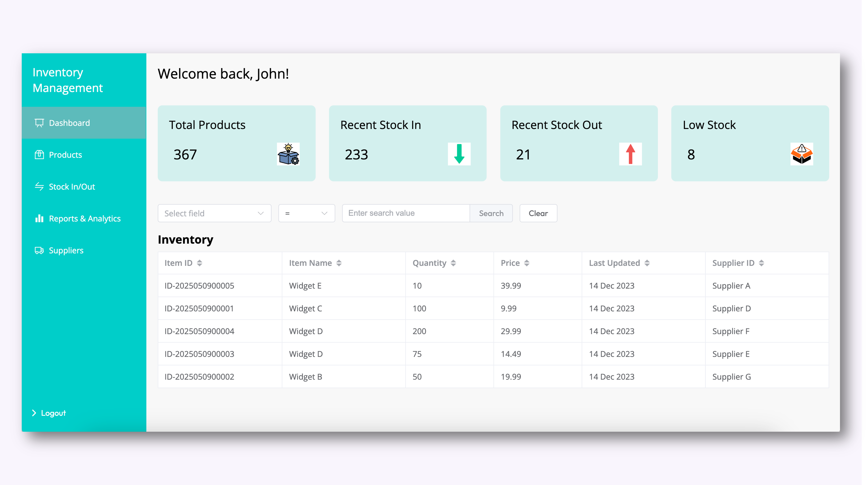
Task: Click the Reports & Analytics bar chart icon
Action: pyautogui.click(x=39, y=218)
